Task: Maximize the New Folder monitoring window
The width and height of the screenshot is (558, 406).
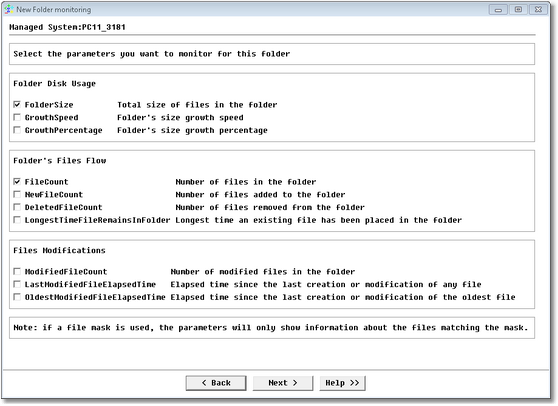Action: (x=518, y=10)
